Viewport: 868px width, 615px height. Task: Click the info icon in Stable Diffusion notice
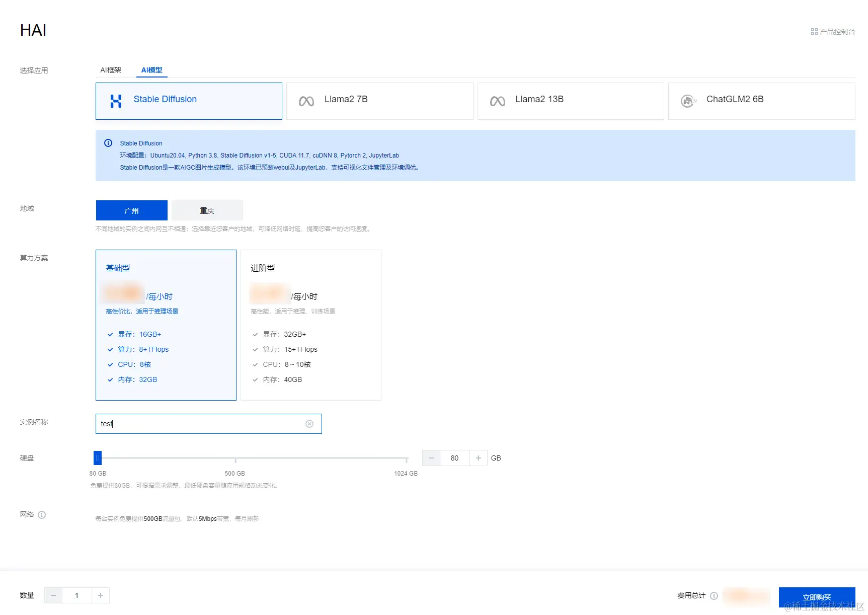click(108, 143)
